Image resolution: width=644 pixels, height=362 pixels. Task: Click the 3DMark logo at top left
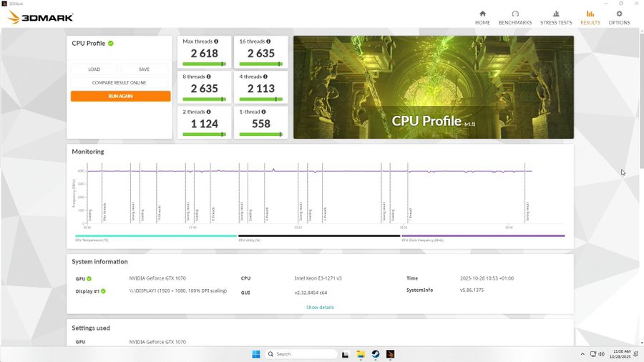point(41,17)
